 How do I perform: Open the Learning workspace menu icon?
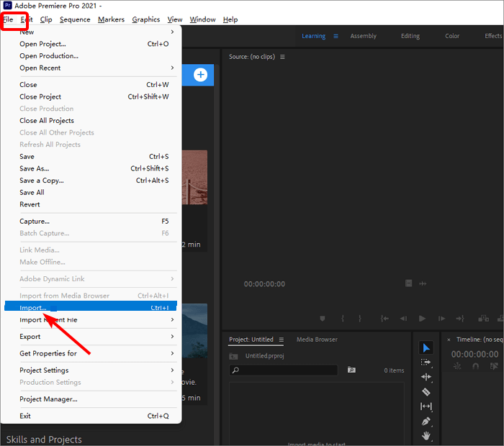click(x=336, y=36)
